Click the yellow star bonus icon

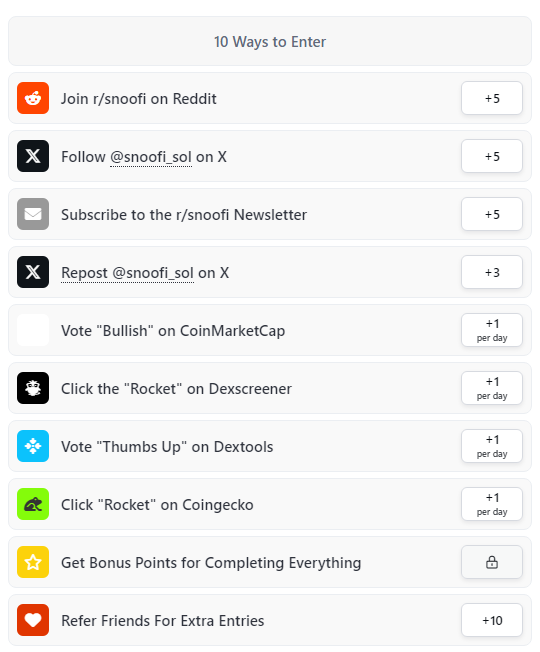33,562
